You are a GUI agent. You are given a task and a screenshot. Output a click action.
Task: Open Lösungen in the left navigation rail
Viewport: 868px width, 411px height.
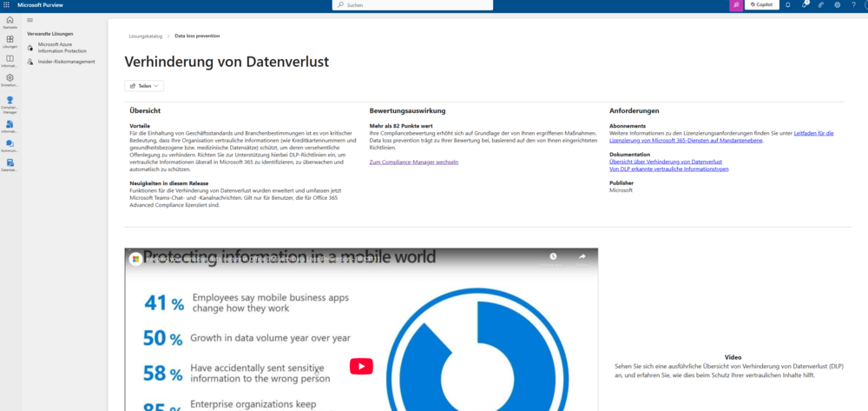(10, 41)
